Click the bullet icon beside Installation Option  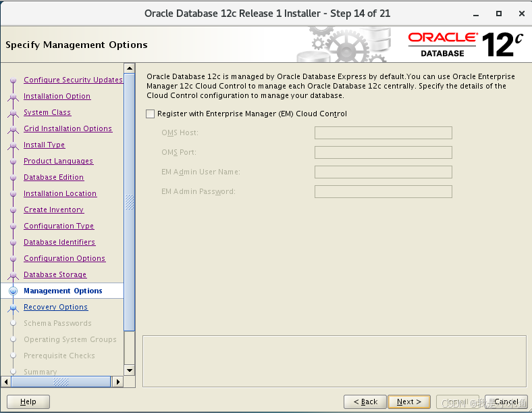14,97
